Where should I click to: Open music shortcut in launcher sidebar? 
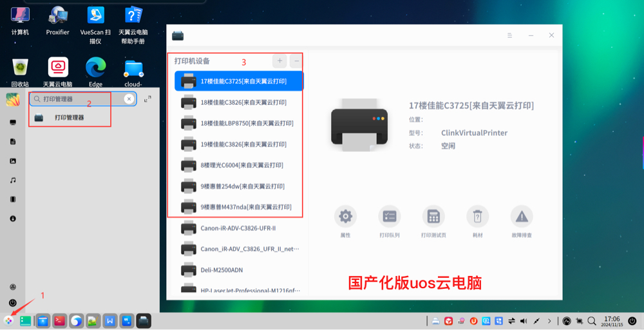coord(13,180)
